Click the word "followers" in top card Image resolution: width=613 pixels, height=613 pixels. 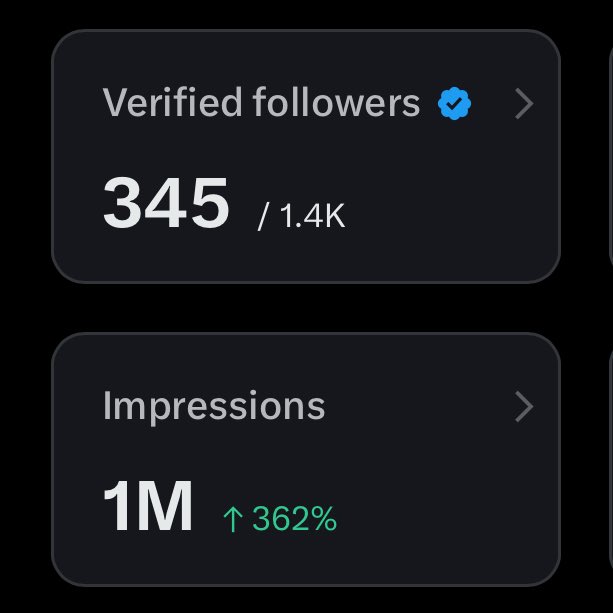click(x=336, y=102)
